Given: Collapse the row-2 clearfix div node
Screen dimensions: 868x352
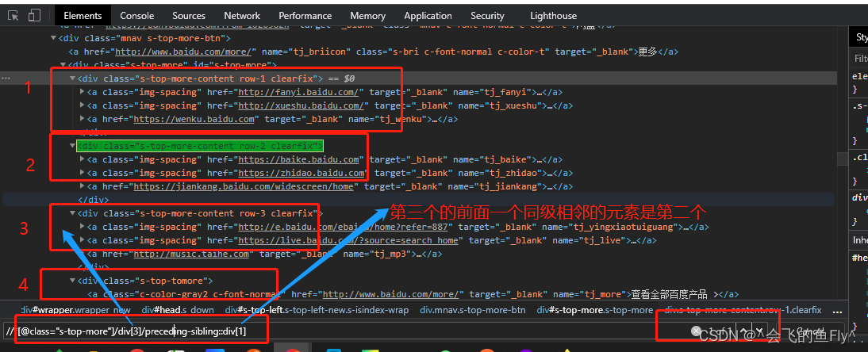Looking at the screenshot, I should [x=72, y=146].
